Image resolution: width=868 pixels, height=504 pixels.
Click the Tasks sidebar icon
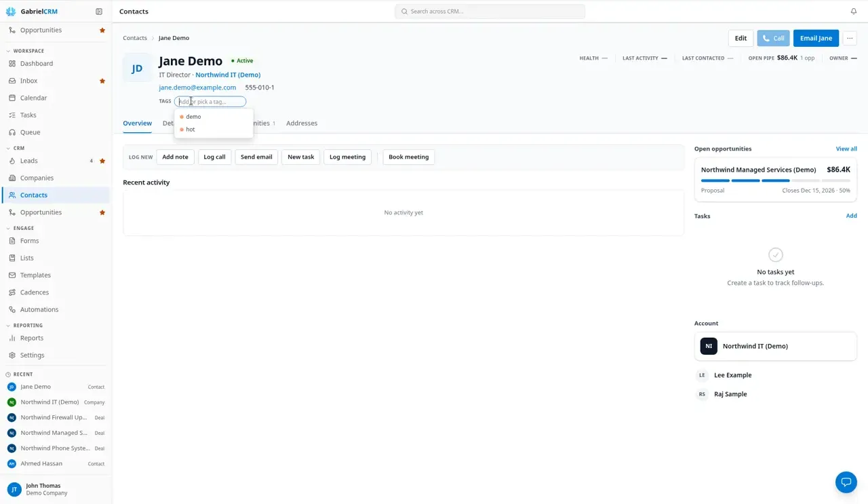[x=12, y=115]
